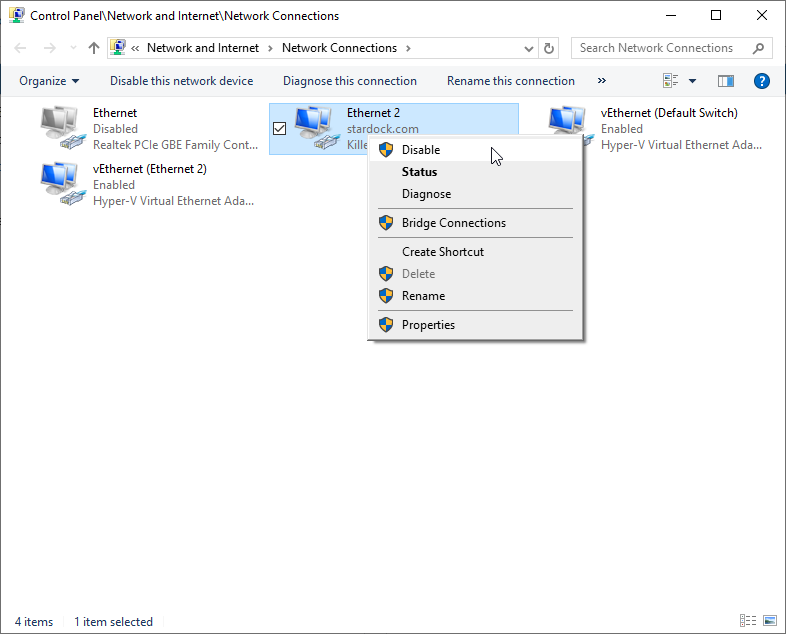Show more toolbar commands chevron

pyautogui.click(x=601, y=81)
